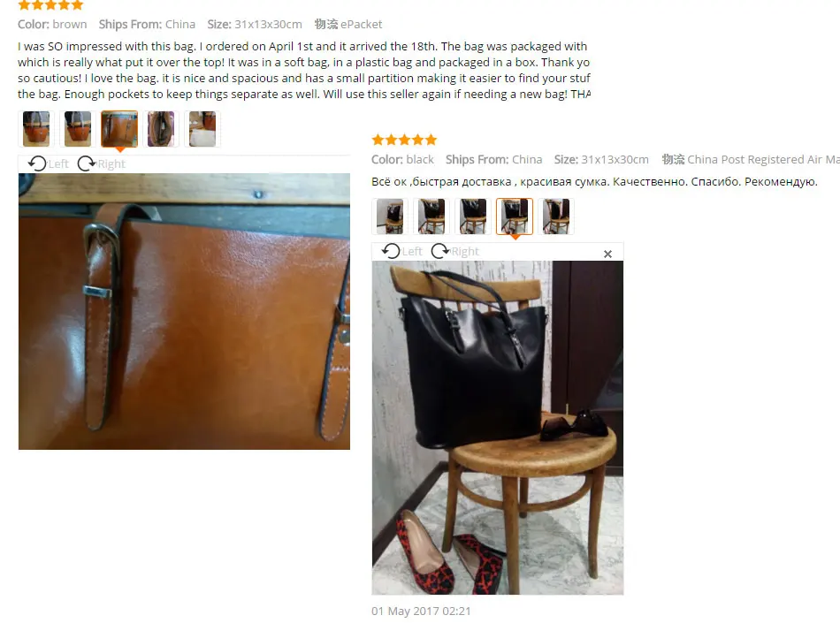Rotate black bag photo right
The height and width of the screenshot is (623, 840).
(454, 251)
